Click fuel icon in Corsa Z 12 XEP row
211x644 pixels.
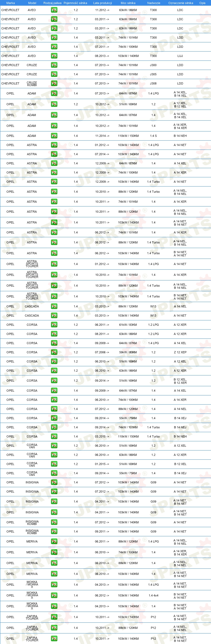pos(54,352)
